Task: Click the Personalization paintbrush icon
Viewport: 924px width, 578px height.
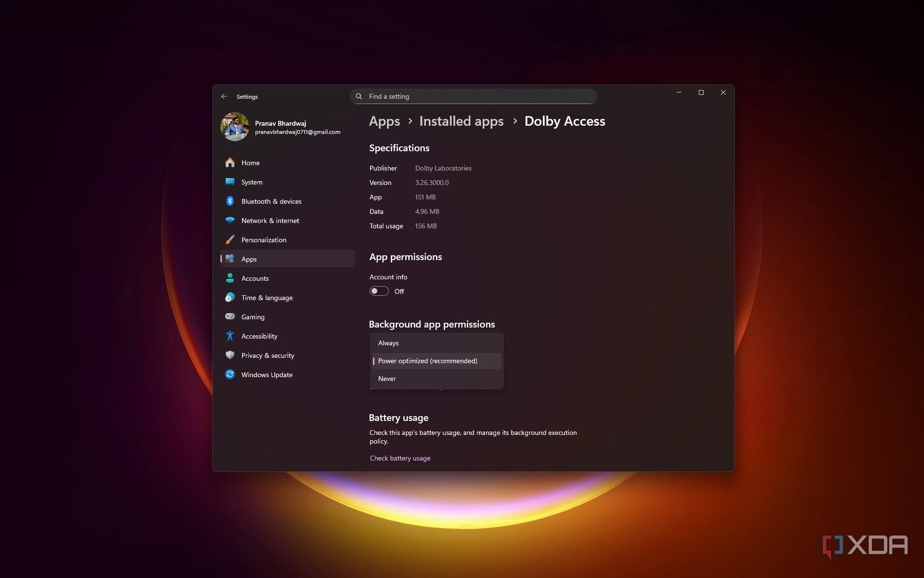Action: click(x=230, y=240)
